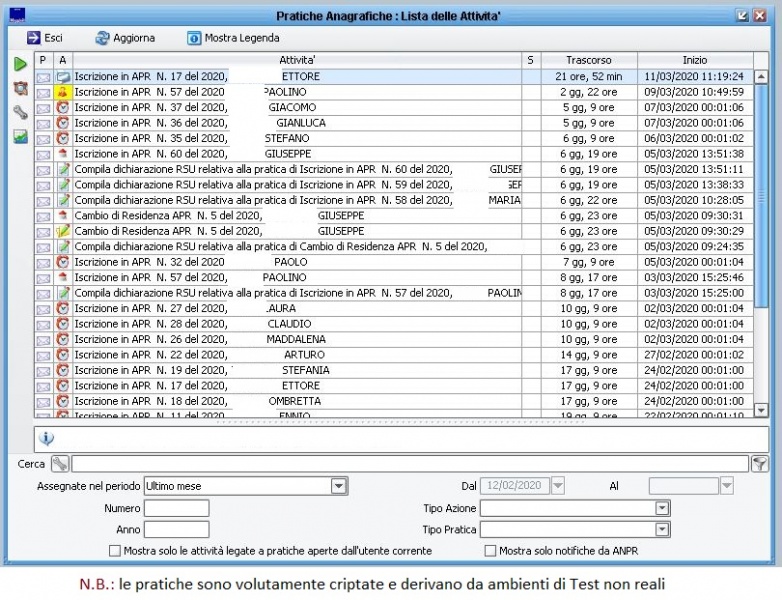Screen dimensions: 782x600
Task: Check 'Mostra solo le attività legate a pratiche' box
Action: tap(114, 551)
